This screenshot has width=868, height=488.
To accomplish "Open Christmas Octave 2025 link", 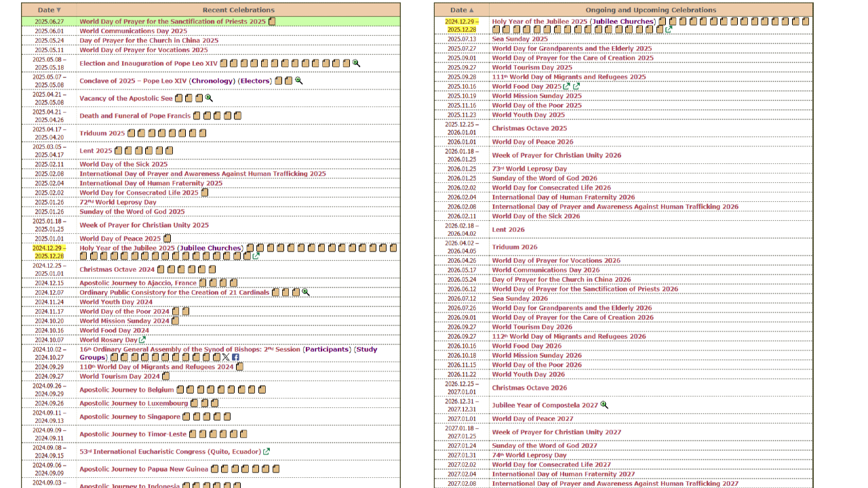I will [x=530, y=129].
